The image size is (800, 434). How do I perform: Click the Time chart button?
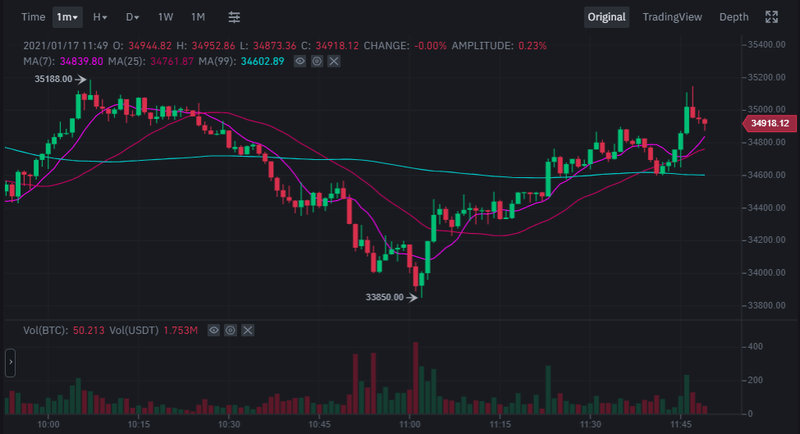33,17
